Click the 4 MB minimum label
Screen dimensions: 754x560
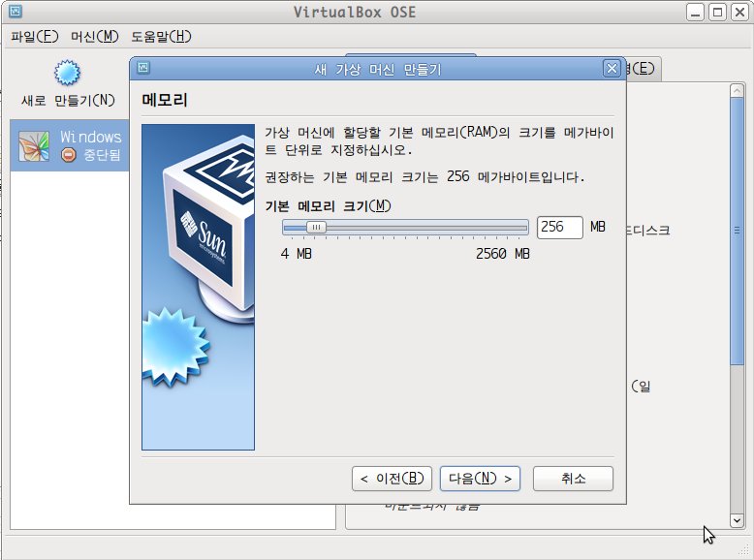tap(297, 253)
